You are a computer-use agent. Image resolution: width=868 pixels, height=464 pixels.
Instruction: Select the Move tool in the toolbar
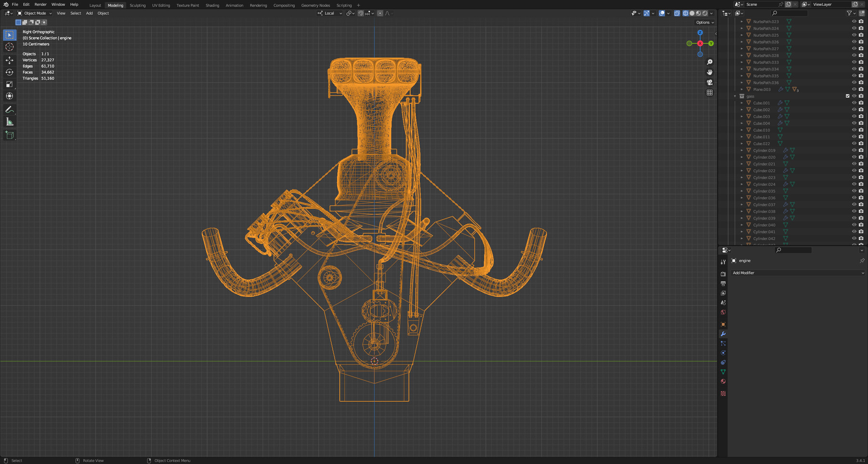coord(10,60)
